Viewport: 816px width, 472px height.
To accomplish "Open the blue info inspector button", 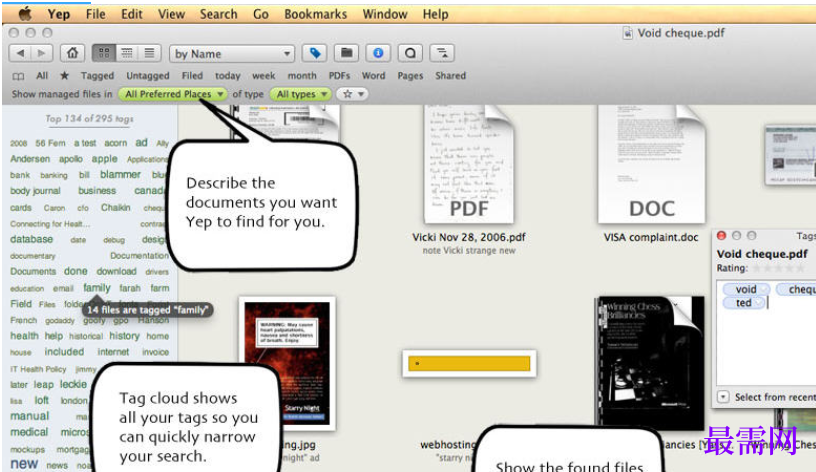I will tap(378, 53).
